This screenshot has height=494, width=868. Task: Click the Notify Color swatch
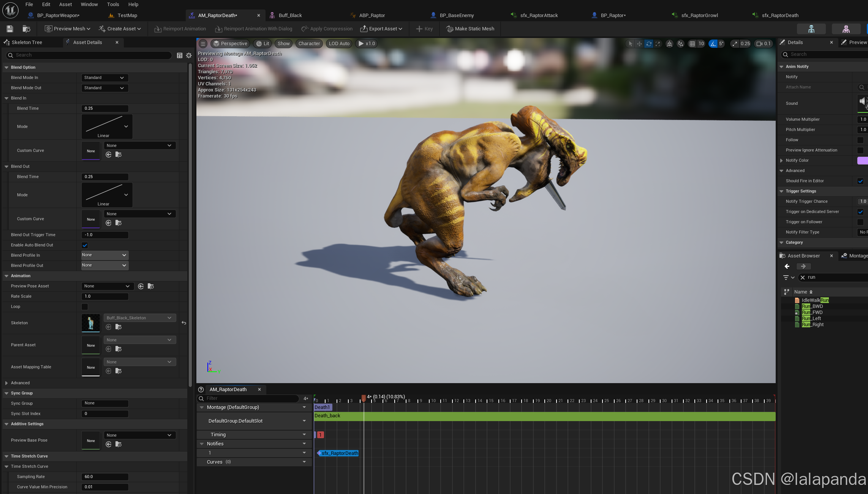tap(862, 161)
